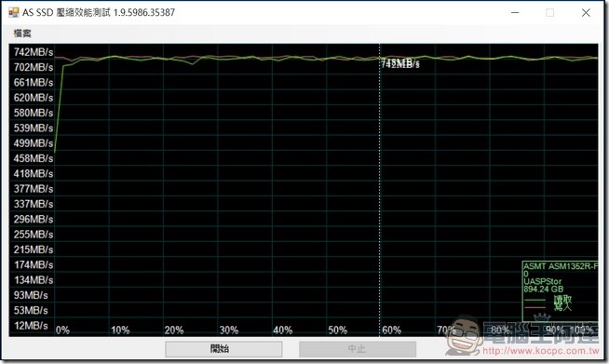Click the 580MB/s axis label
Viewport: 609px width, 364px height.
point(34,113)
